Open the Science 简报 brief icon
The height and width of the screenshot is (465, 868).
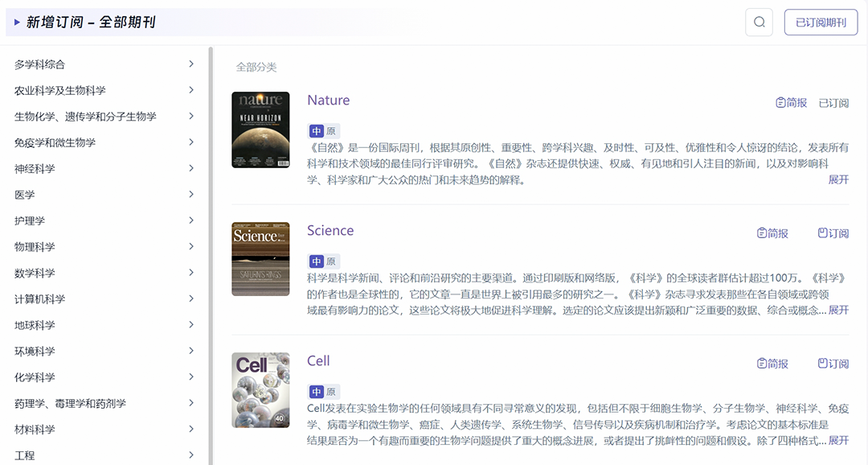[x=762, y=233]
